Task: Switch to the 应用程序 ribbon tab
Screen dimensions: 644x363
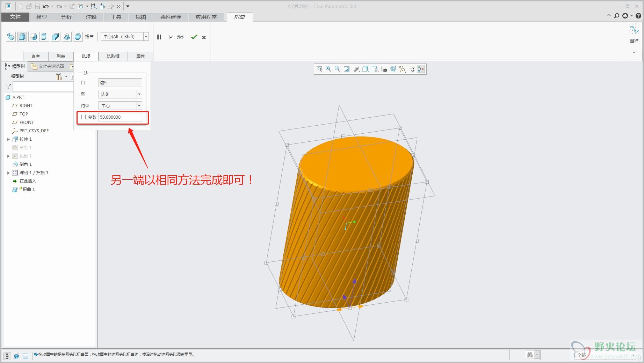Action: point(206,17)
